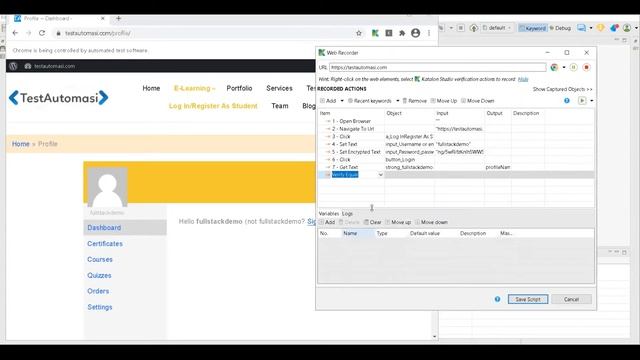Select the '7 - Get Text' step
The height and width of the screenshot is (360, 640).
pos(344,167)
